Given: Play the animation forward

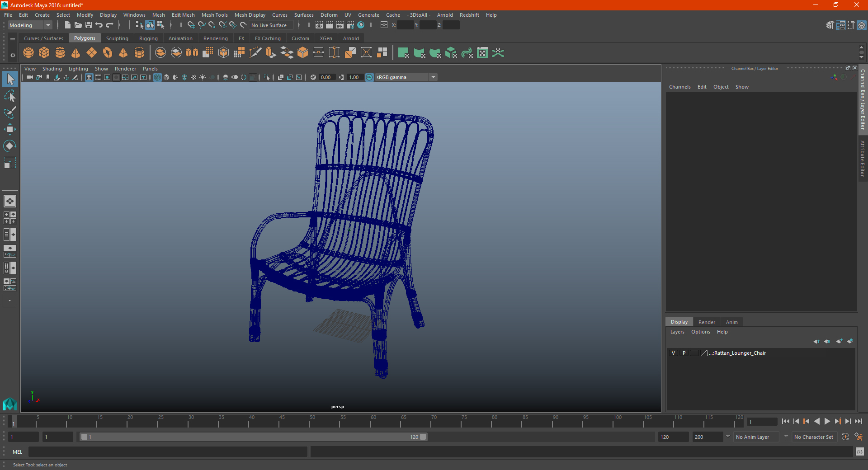Looking at the screenshot, I should point(827,421).
